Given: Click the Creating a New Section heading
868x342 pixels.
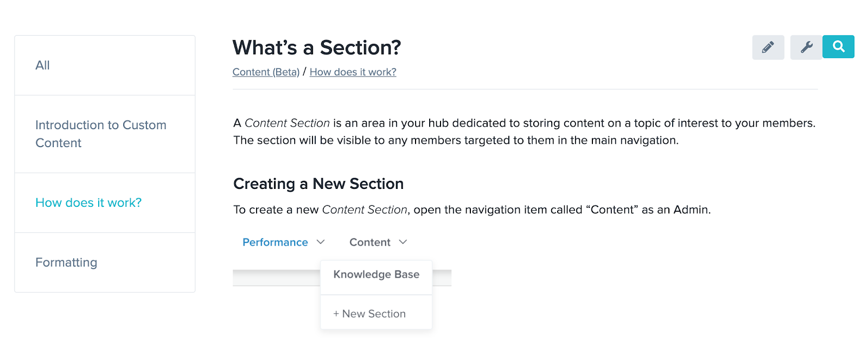Looking at the screenshot, I should click(318, 184).
